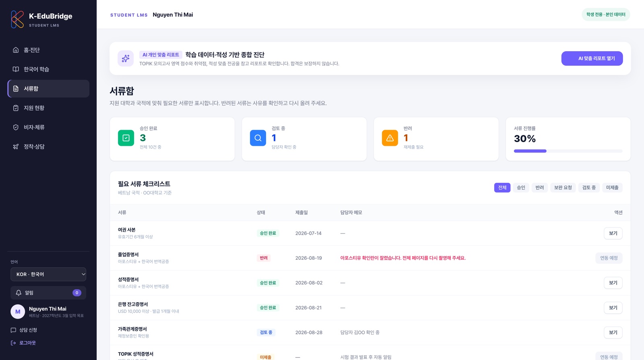This screenshot has width=644, height=360.
Task: Open 비자·체류 in the sidebar
Action: [x=48, y=127]
